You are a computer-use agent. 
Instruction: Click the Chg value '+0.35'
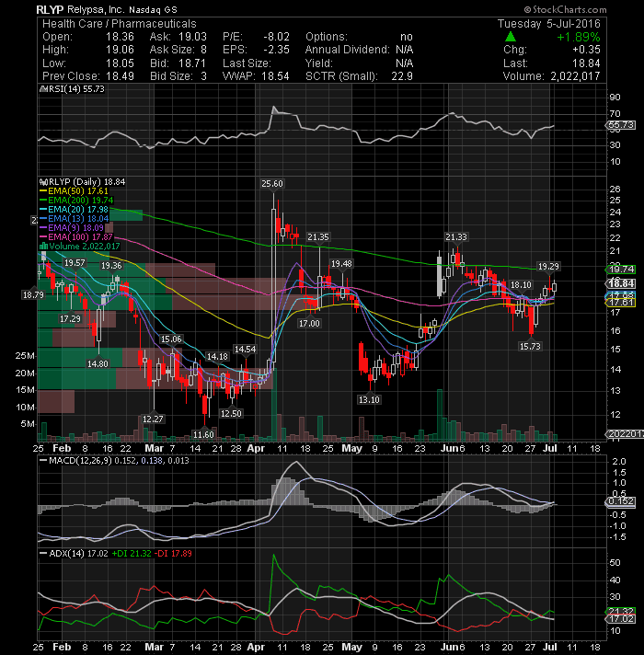(x=586, y=50)
